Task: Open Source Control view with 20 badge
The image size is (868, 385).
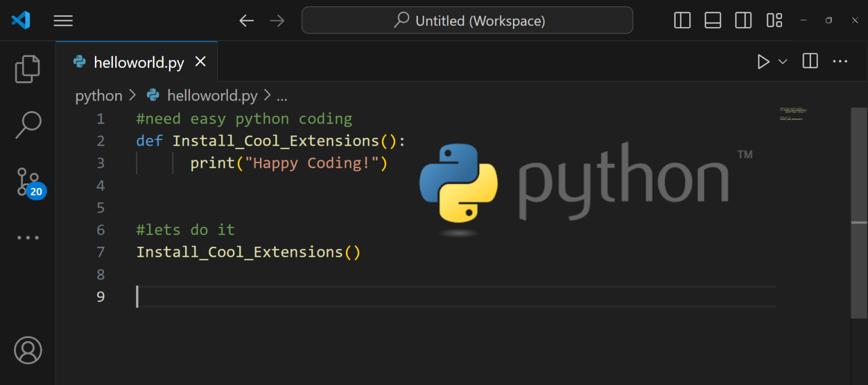Action: pos(29,182)
